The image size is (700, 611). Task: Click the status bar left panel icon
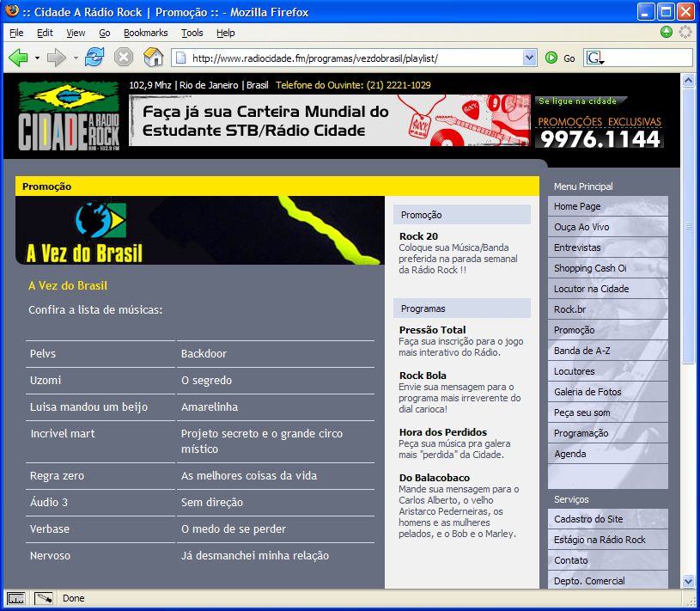point(16,598)
